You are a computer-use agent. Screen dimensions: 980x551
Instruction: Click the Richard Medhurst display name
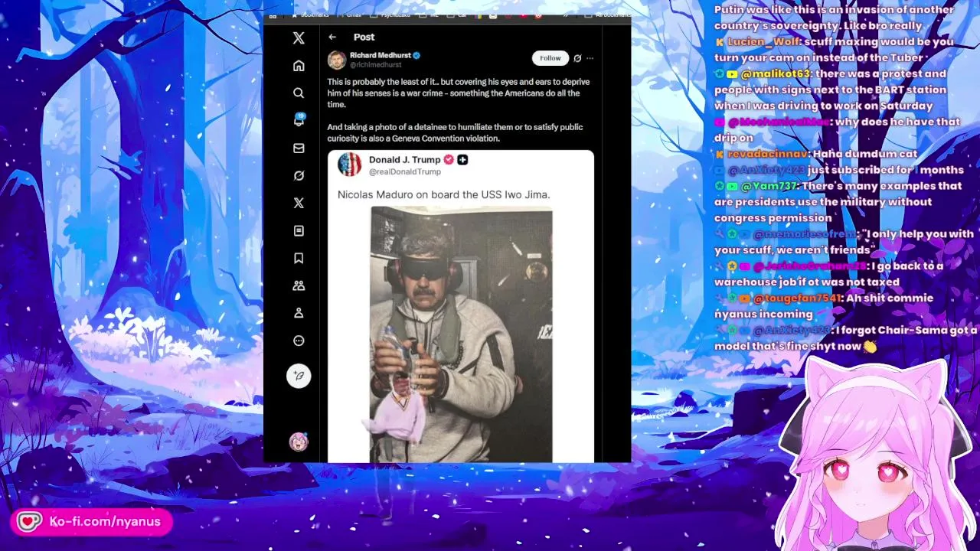pyautogui.click(x=381, y=55)
